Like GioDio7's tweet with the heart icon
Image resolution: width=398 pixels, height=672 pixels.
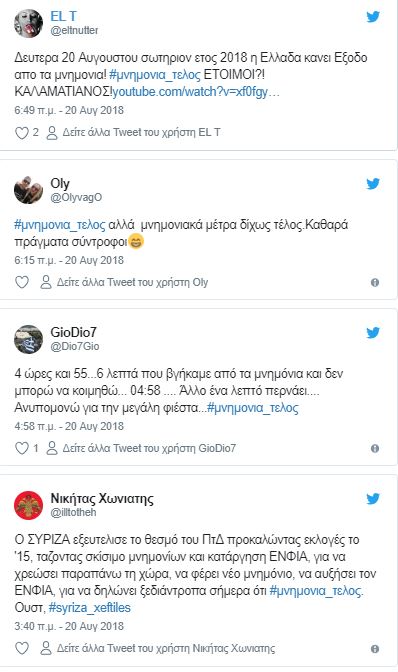click(22, 448)
